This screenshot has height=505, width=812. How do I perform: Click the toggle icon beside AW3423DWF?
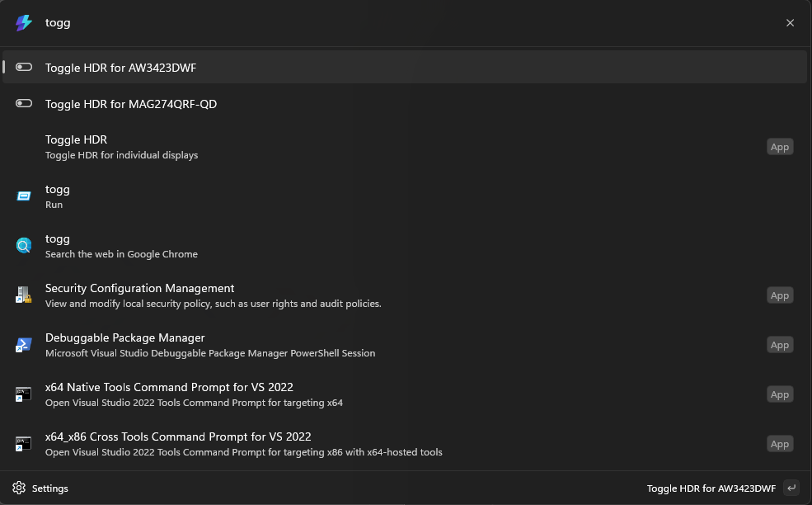point(24,67)
